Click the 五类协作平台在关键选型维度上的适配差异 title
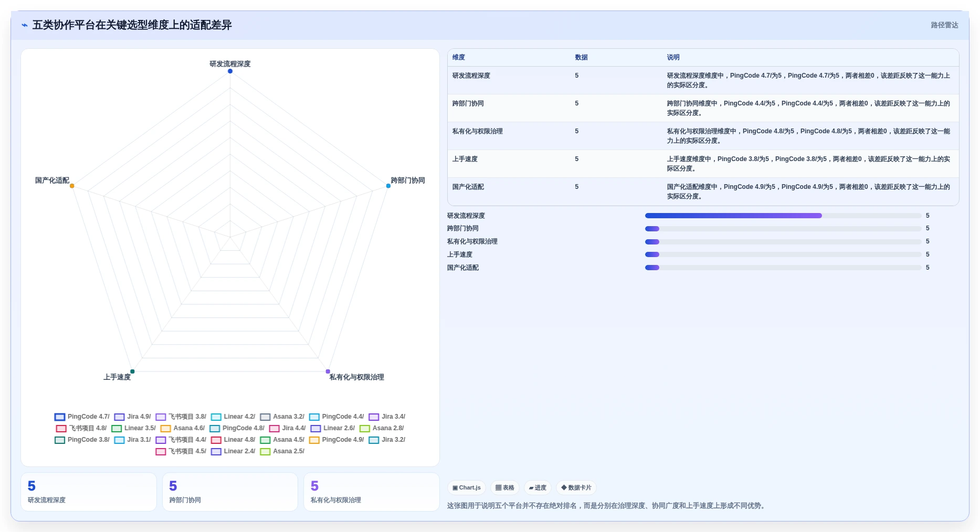 132,25
